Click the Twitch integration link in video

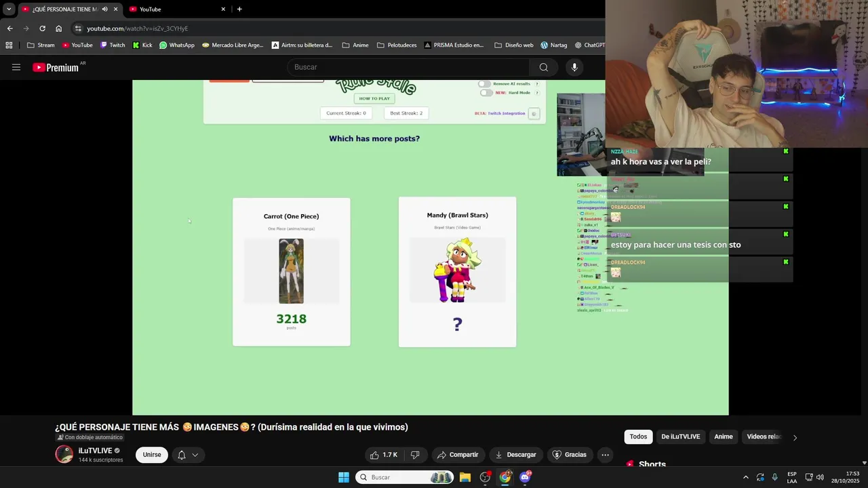click(506, 113)
